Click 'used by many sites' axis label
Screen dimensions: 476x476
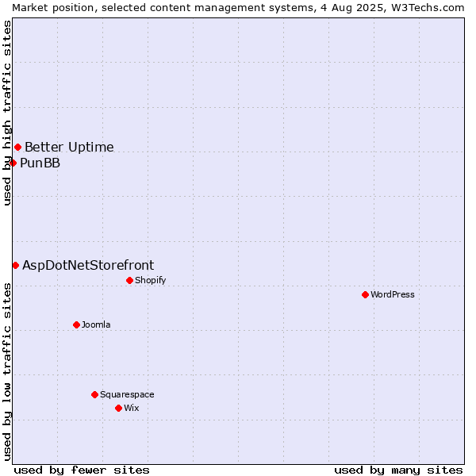[398, 470]
